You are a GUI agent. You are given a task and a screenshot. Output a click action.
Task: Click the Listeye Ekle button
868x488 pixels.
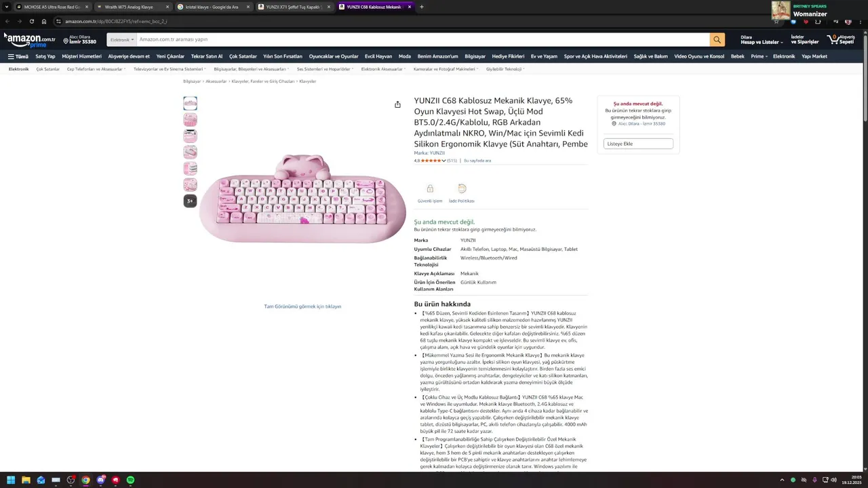click(638, 144)
